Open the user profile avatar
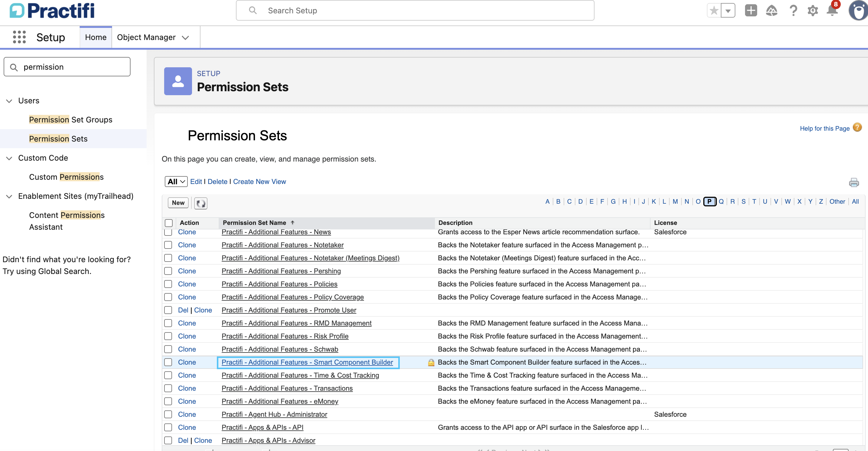Viewport: 868px width, 451px height. 858,11
